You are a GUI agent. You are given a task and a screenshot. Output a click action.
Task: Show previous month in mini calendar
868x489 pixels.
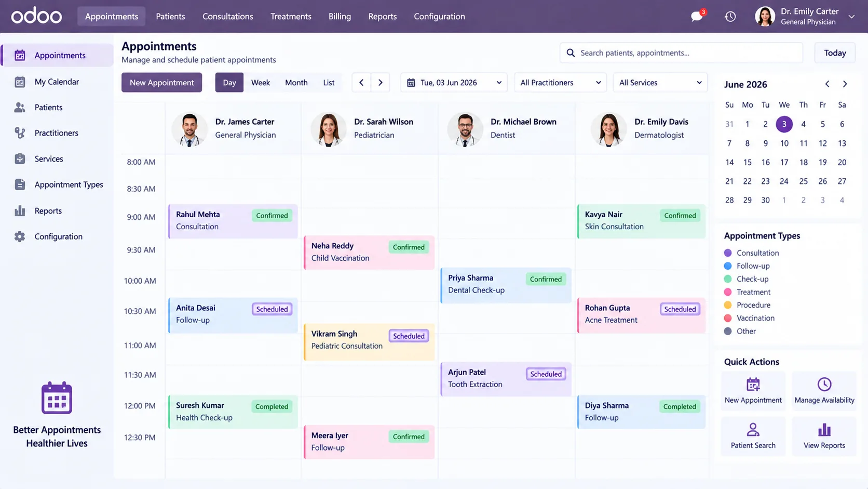827,84
